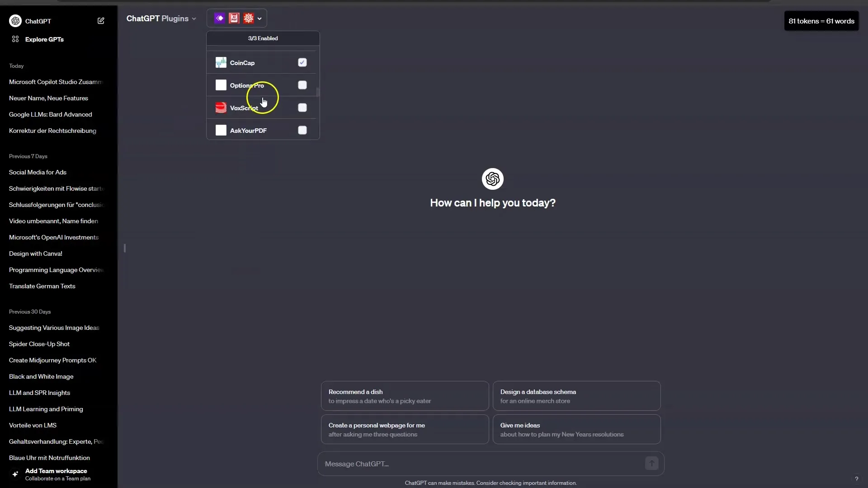Expand the ChatGPT Plugins dropdown

point(160,19)
